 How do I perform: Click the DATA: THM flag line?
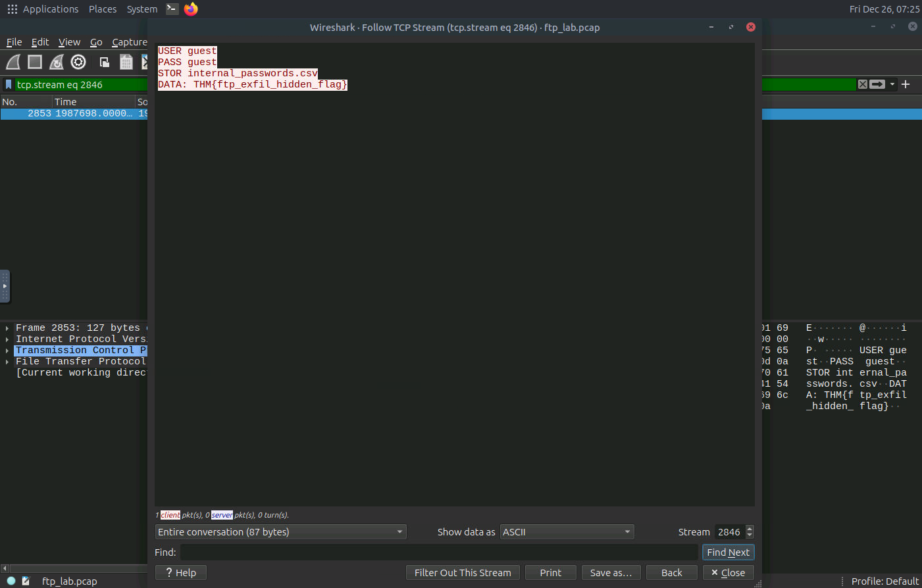(253, 84)
